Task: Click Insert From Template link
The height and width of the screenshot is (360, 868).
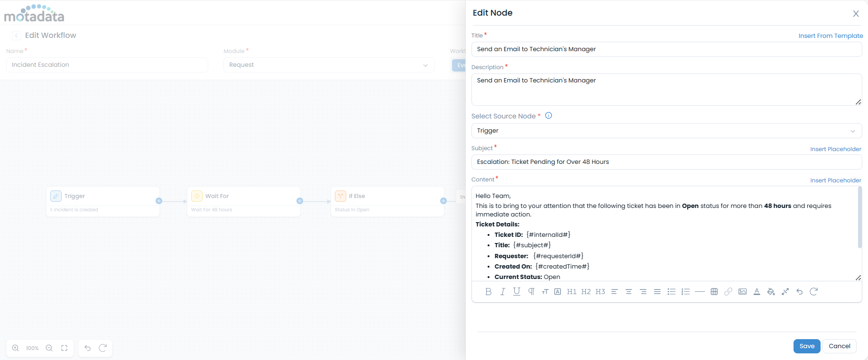Action: (x=831, y=36)
